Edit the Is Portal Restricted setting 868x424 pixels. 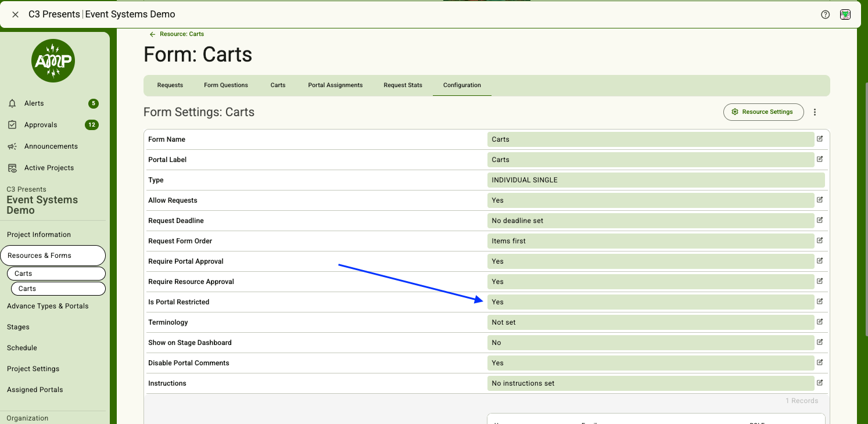point(820,301)
